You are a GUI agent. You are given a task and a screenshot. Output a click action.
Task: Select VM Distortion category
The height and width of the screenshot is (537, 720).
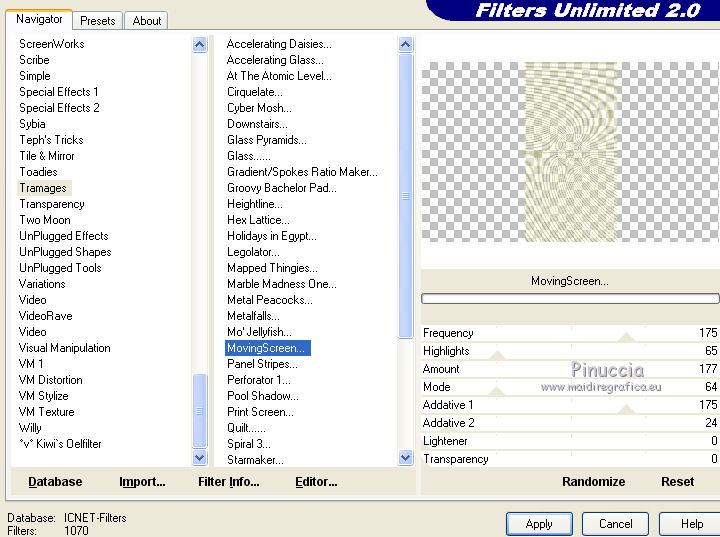point(51,380)
